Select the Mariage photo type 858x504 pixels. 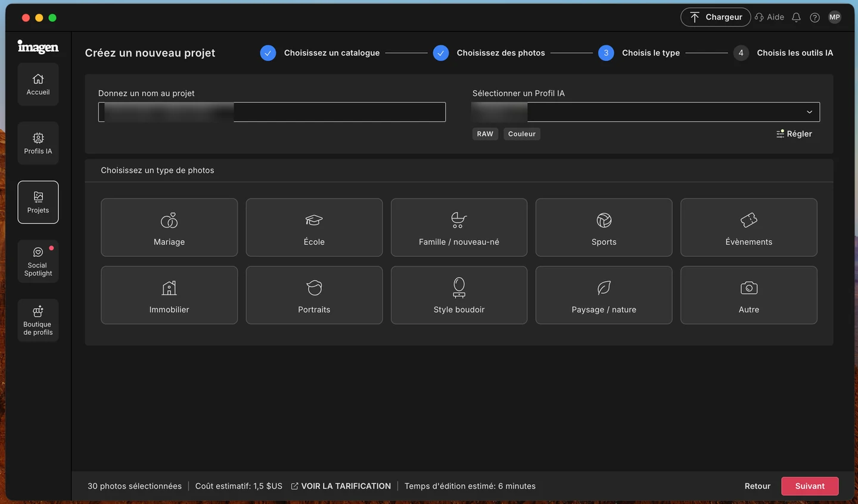pyautogui.click(x=169, y=228)
